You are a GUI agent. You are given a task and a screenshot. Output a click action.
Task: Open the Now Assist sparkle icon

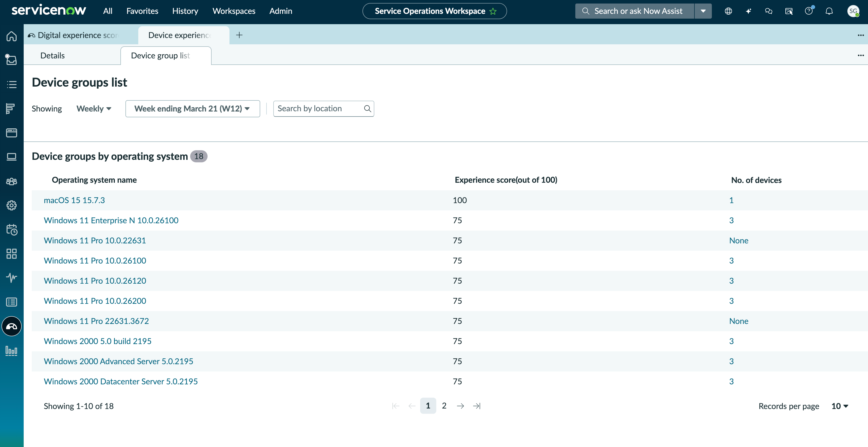(x=748, y=11)
